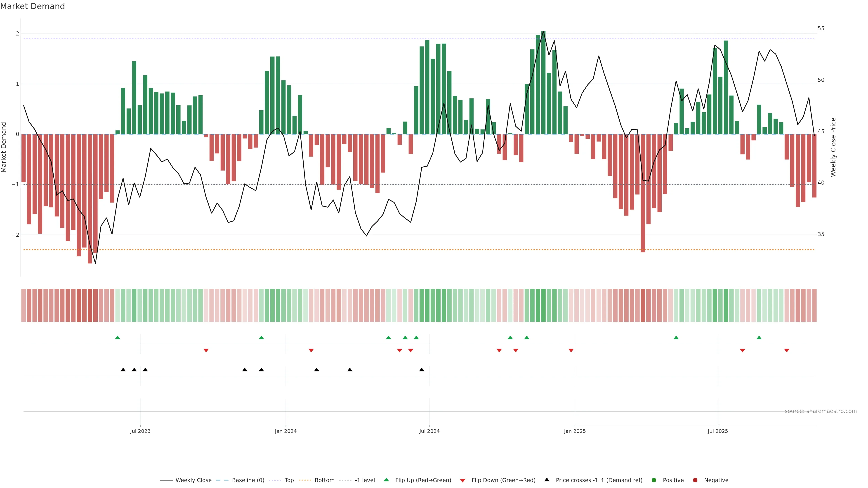Click the red Negative dot in legend
The image size is (868, 488).
(x=695, y=480)
